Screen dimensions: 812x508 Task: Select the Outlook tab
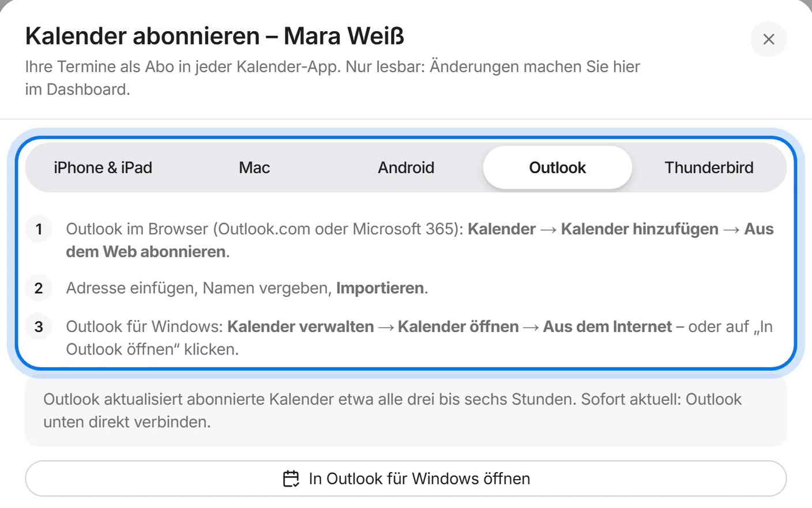pos(558,167)
